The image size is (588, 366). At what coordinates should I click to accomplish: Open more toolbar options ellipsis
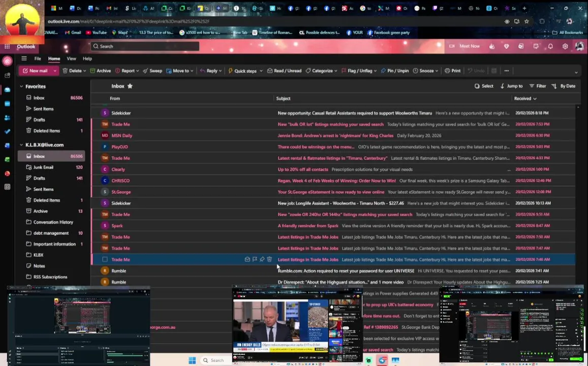(507, 71)
